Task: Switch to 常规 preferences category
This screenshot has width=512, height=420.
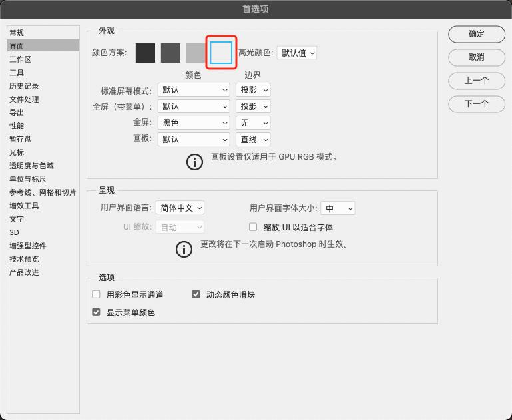Action: pyautogui.click(x=43, y=33)
